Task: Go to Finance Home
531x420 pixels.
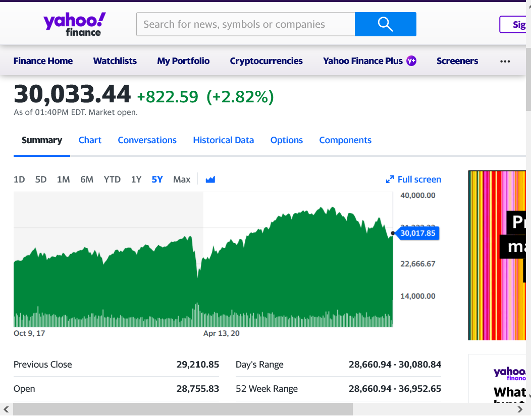Action: coord(43,61)
